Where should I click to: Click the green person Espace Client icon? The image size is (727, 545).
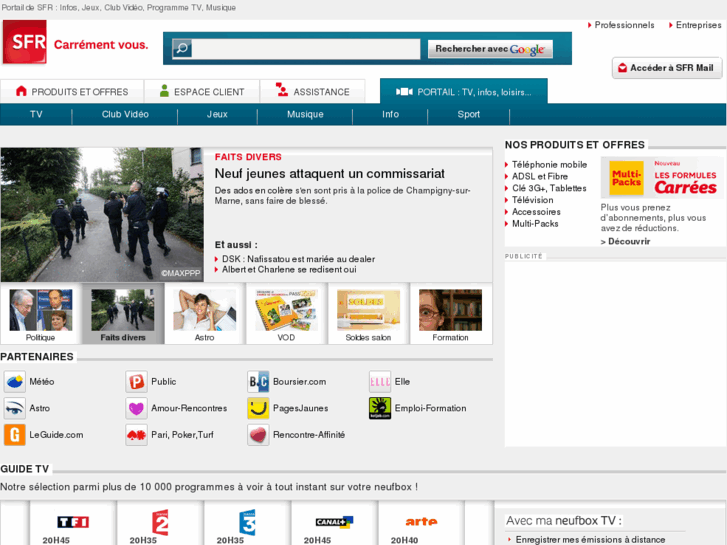pos(164,90)
